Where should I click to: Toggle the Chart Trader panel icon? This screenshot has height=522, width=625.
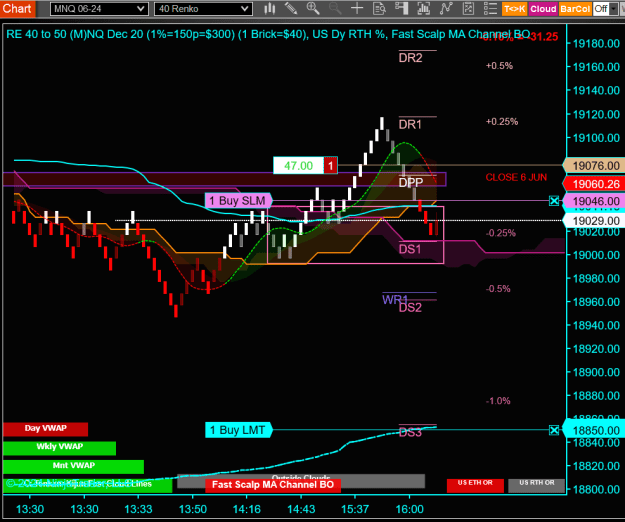401,8
